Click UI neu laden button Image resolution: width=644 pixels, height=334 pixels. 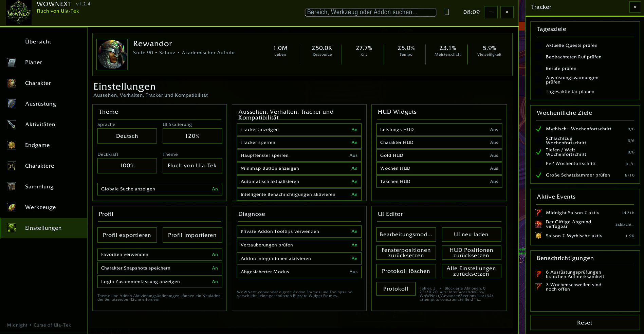(471, 235)
